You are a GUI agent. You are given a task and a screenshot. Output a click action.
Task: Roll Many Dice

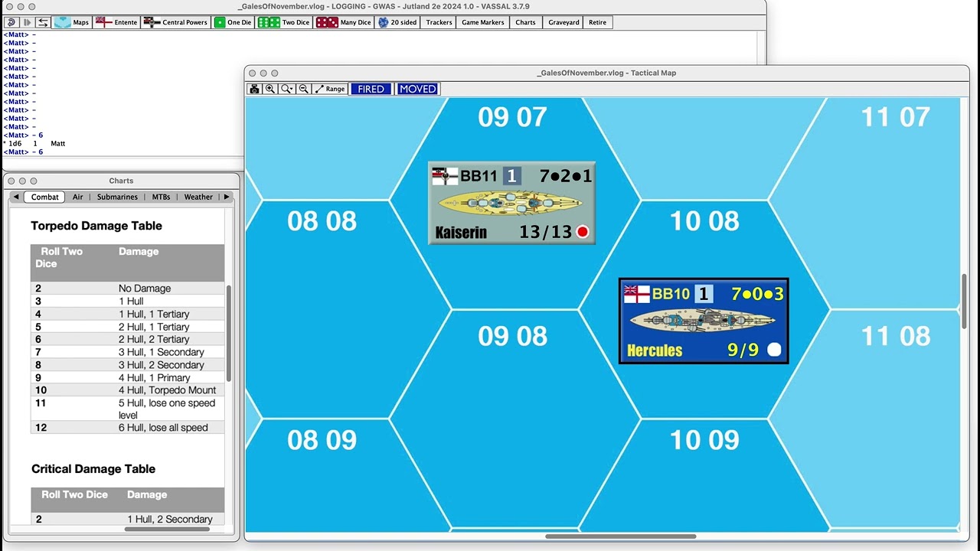point(344,22)
